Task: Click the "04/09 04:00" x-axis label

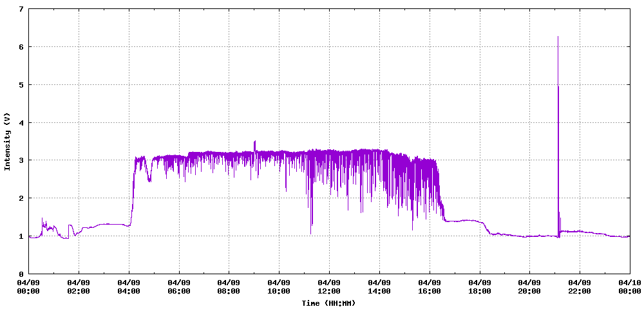Action: pos(129,287)
